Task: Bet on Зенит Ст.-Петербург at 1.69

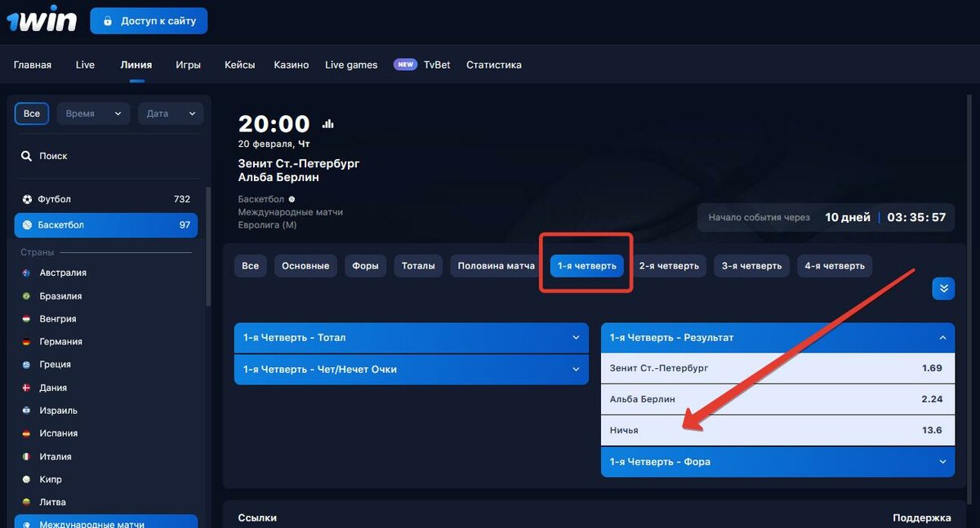Action: [777, 368]
